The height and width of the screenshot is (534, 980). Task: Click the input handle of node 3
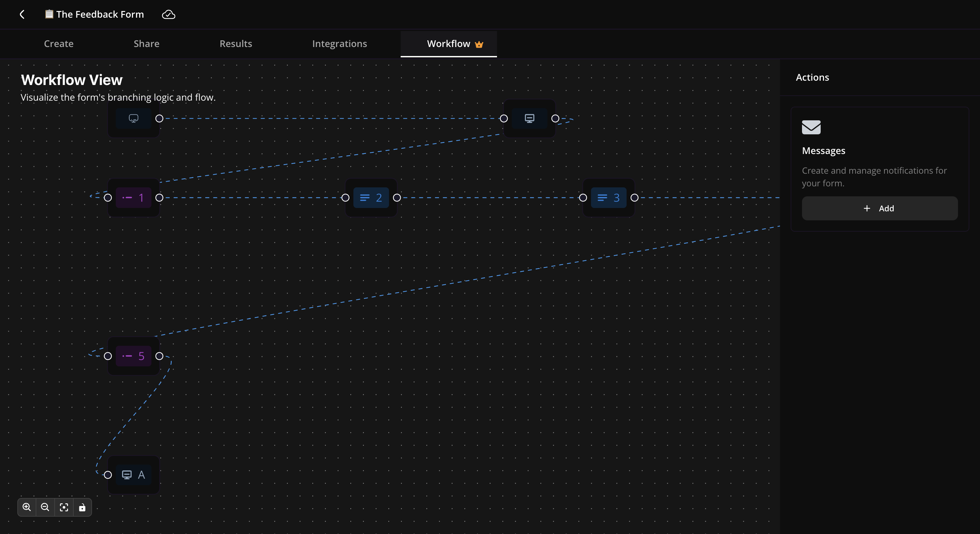583,198
